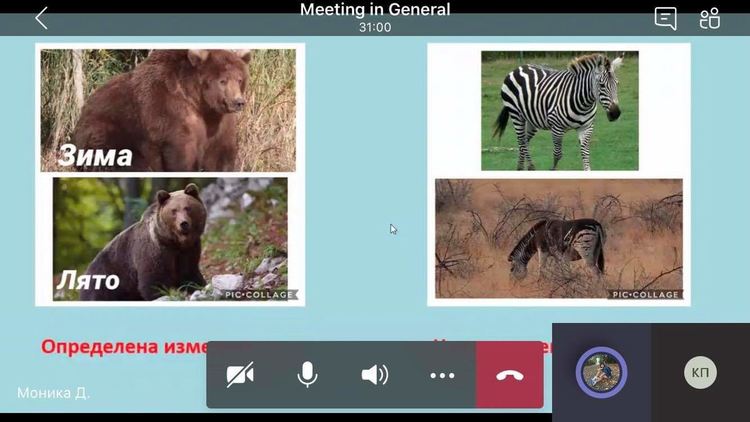Select the participant avatar with purple ring
Screen dimensions: 750x422
(x=601, y=372)
